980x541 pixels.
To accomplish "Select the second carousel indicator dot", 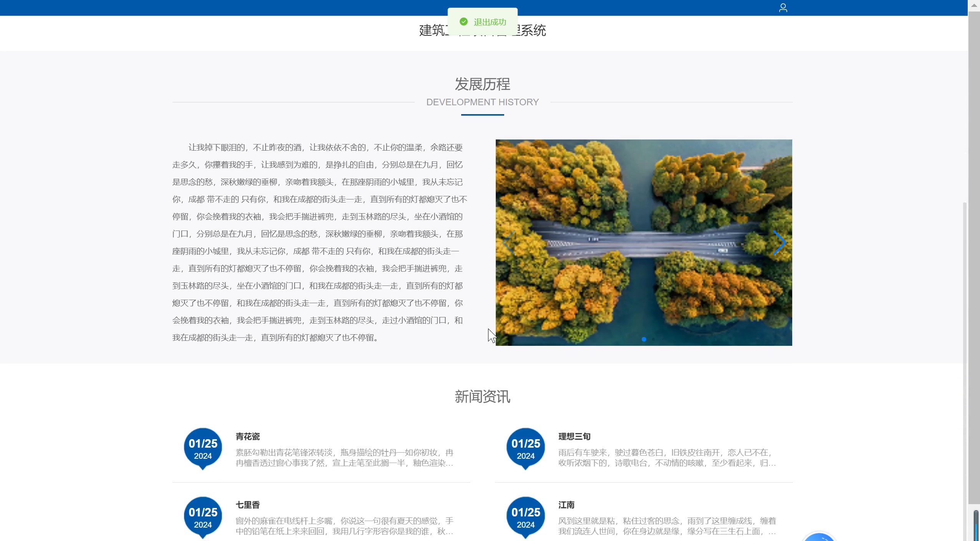I will coord(653,339).
